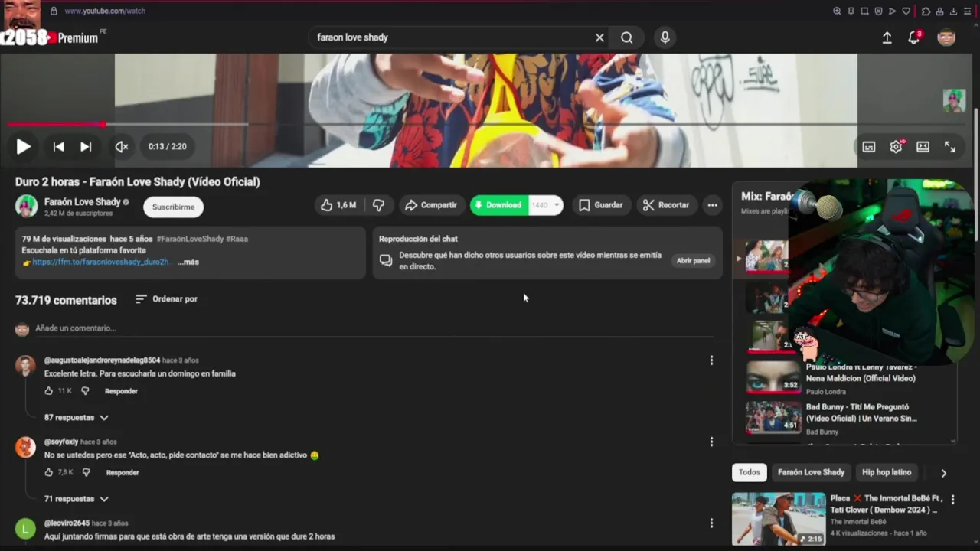Exit fullscreen with the arrows icon
This screenshot has height=551, width=980.
949,147
